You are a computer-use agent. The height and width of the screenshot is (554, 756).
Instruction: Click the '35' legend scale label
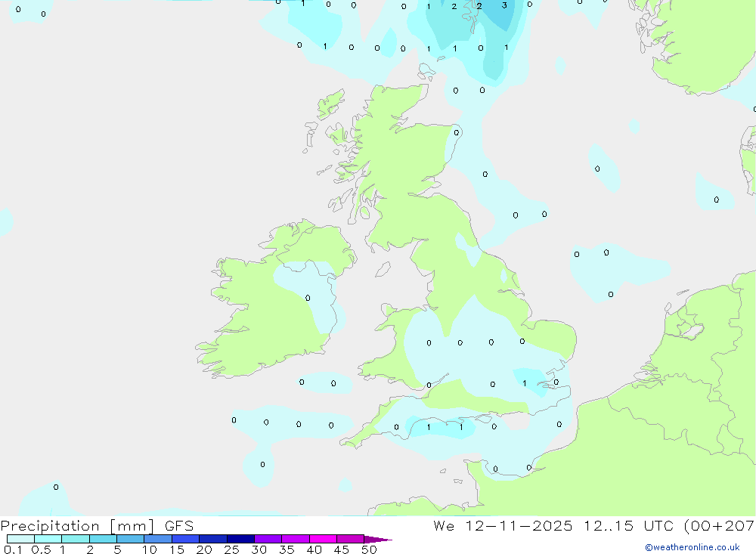[x=287, y=549]
